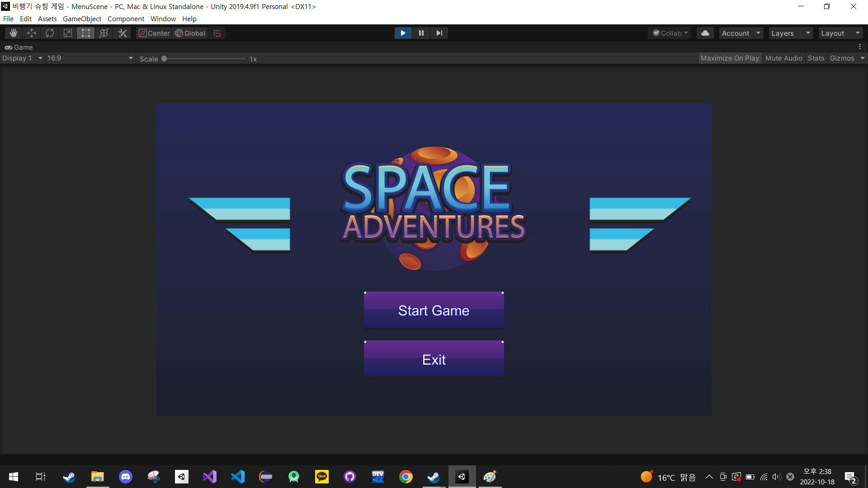Select the Rotate tool
The width and height of the screenshot is (868, 488).
(x=49, y=33)
